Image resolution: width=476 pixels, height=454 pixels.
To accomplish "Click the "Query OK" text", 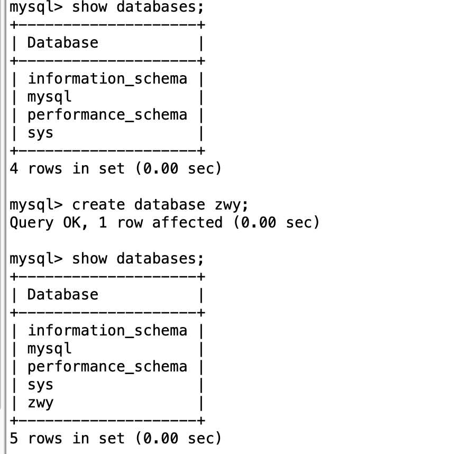I will (x=45, y=223).
